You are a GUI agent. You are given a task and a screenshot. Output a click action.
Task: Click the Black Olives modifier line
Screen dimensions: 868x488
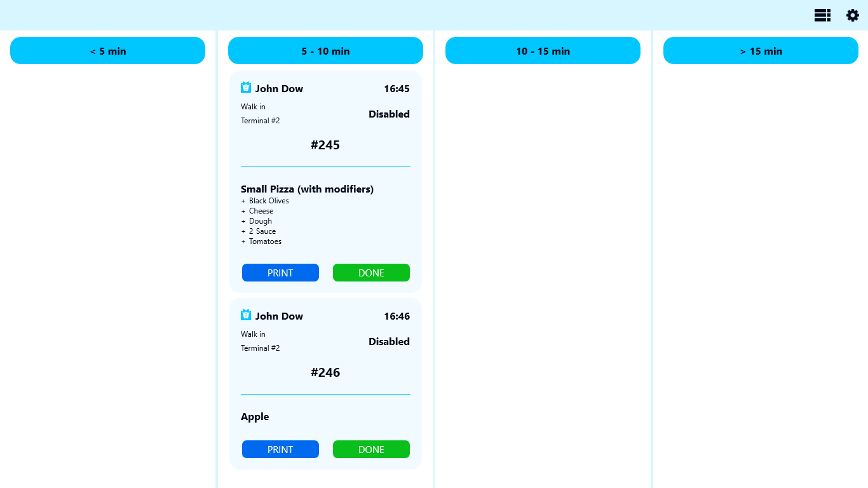[269, 201]
